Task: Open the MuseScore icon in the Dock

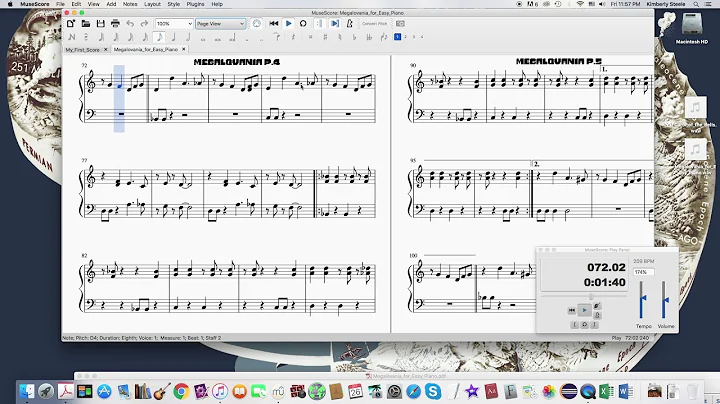Action: coord(278,392)
